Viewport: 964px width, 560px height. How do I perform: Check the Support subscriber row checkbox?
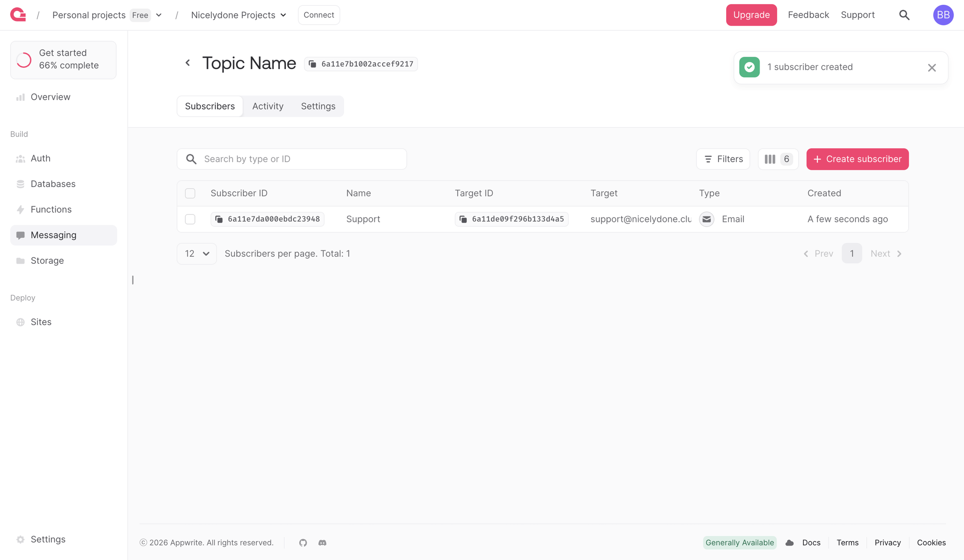(x=190, y=219)
